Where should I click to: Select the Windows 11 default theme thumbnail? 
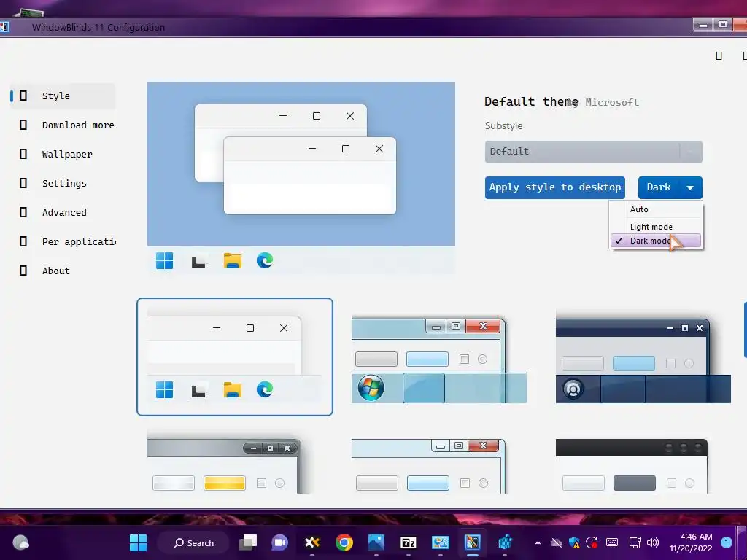pos(234,357)
